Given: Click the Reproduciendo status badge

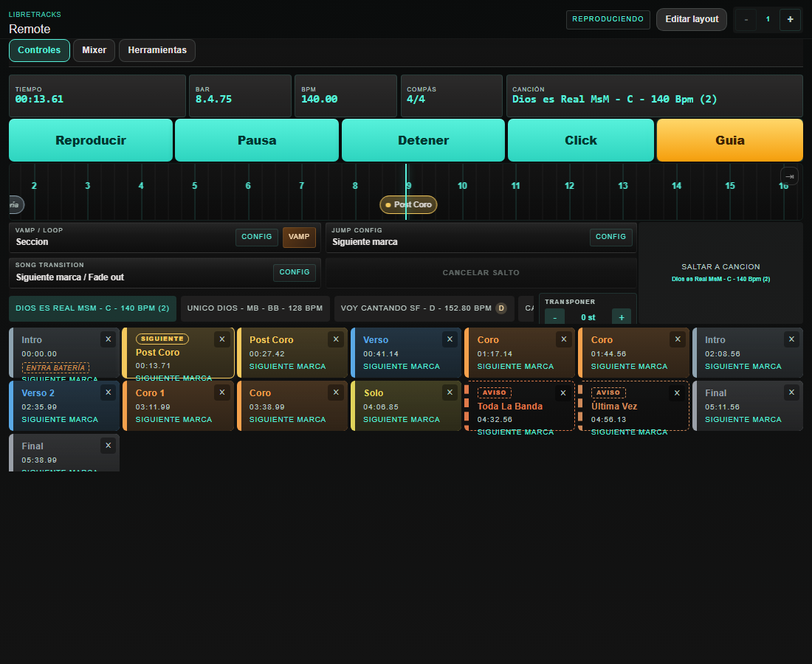Looking at the screenshot, I should [608, 20].
